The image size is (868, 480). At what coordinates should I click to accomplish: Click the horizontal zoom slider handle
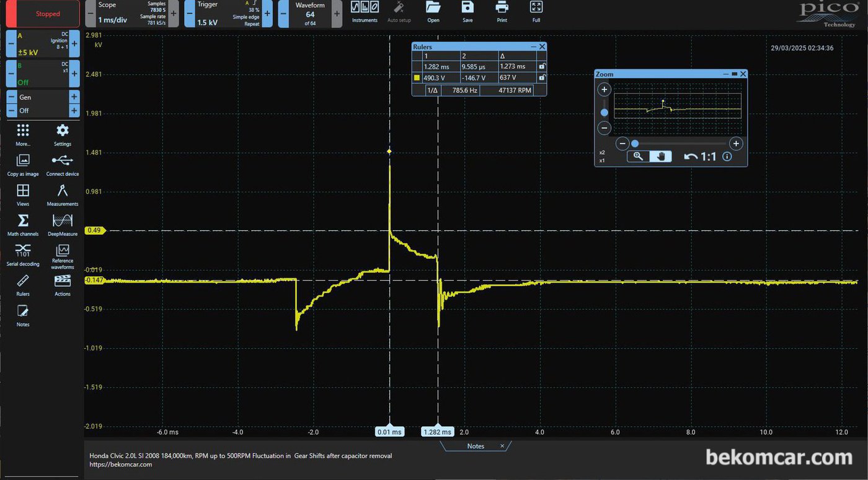pos(635,144)
